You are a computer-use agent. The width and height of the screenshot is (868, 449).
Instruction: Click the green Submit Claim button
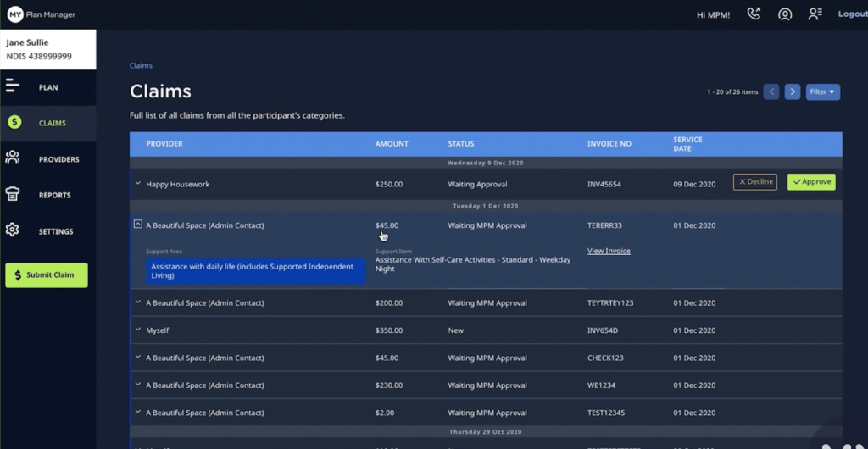pos(47,275)
